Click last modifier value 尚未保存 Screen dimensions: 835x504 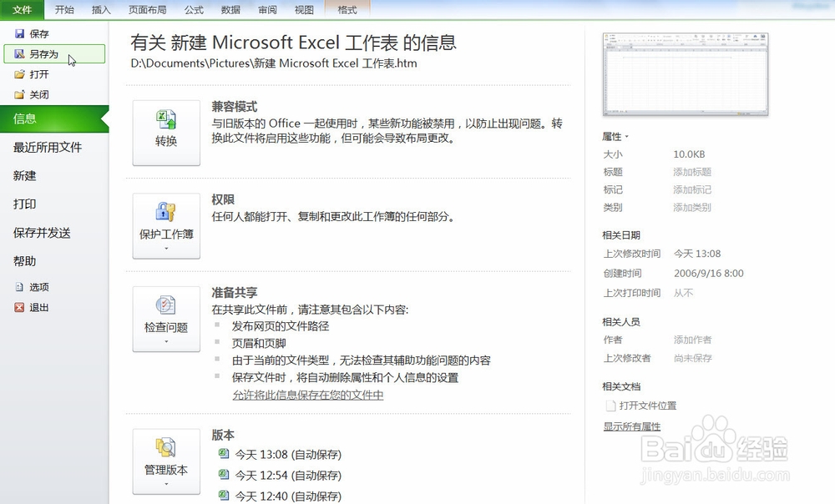[x=693, y=358]
